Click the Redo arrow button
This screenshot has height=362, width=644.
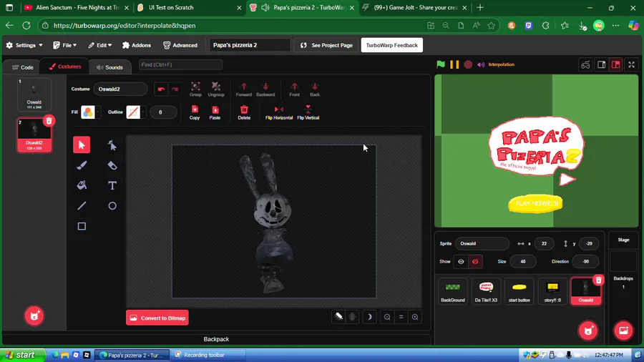(175, 89)
